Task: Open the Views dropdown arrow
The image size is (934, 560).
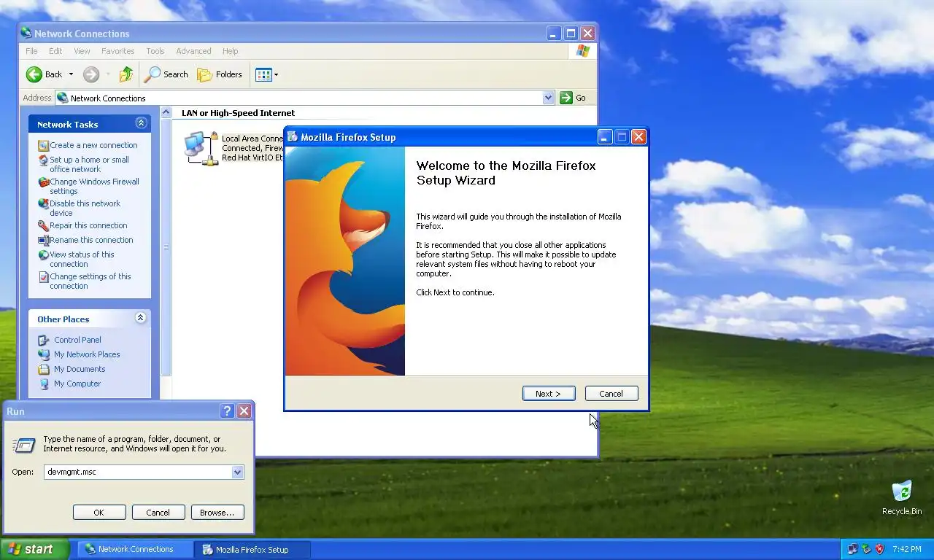Action: [x=276, y=74]
